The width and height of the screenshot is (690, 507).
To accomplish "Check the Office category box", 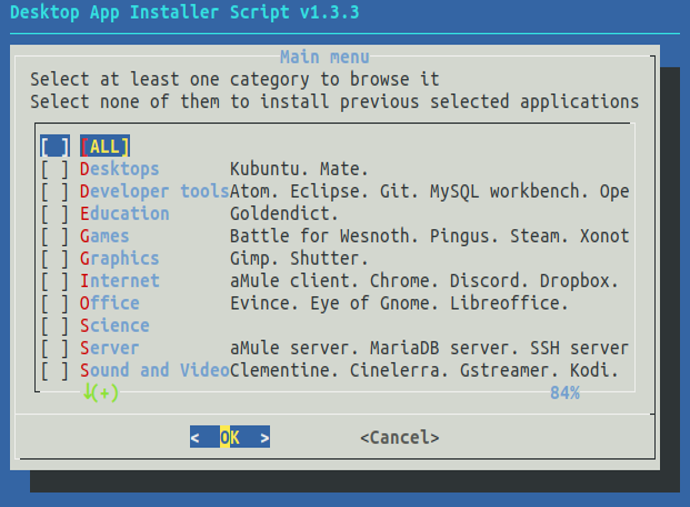I will [55, 303].
